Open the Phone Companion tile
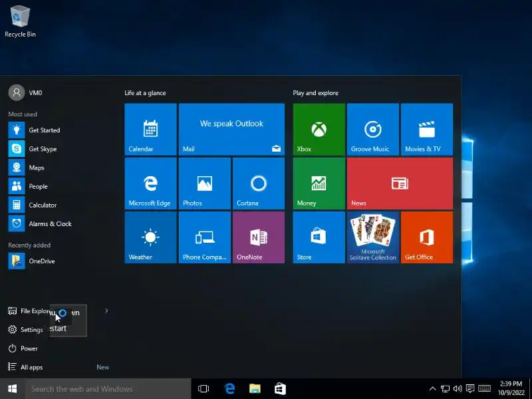This screenshot has height=399, width=532. point(205,237)
